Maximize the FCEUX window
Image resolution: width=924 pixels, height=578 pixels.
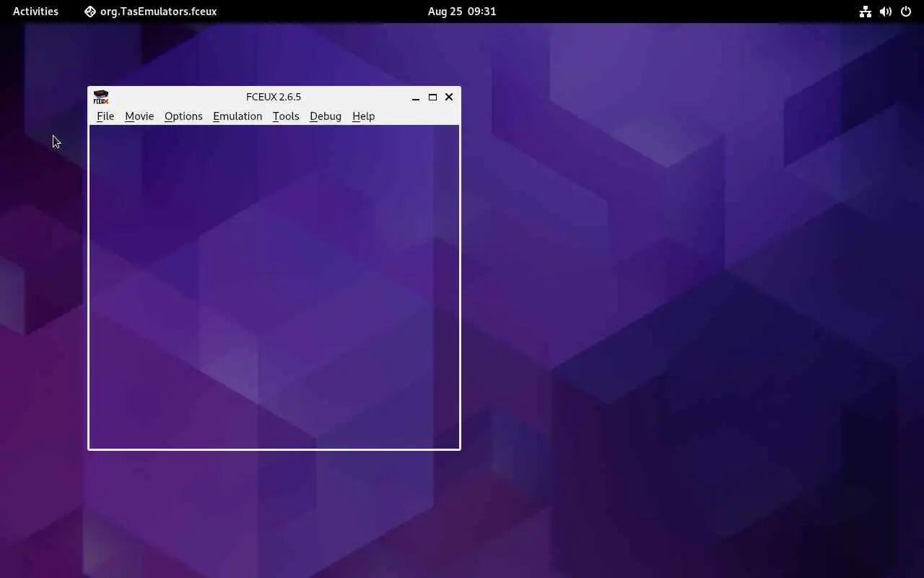tap(432, 97)
